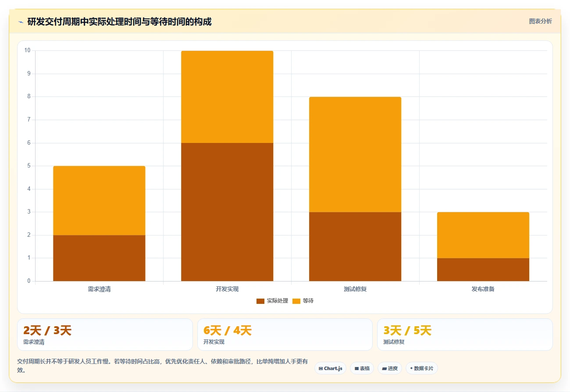
Task: Click the 测试修复 light-orange 等待 bar segment
Action: 355,154
